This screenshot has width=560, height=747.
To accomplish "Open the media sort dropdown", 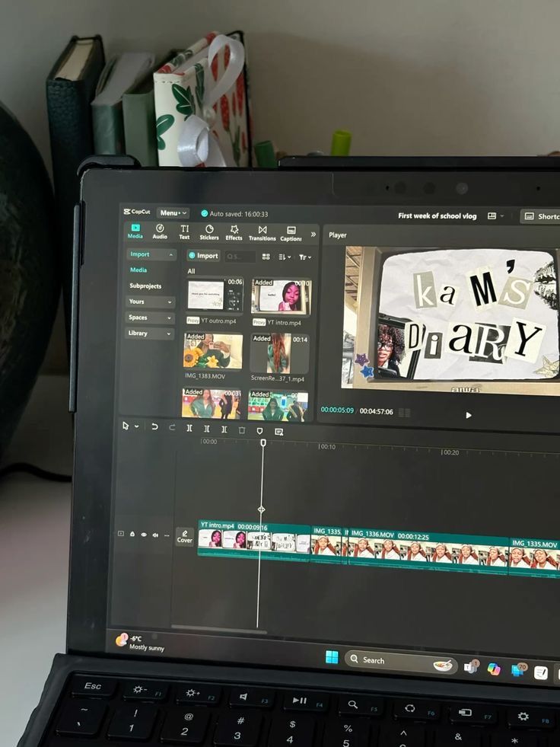I will 285,257.
